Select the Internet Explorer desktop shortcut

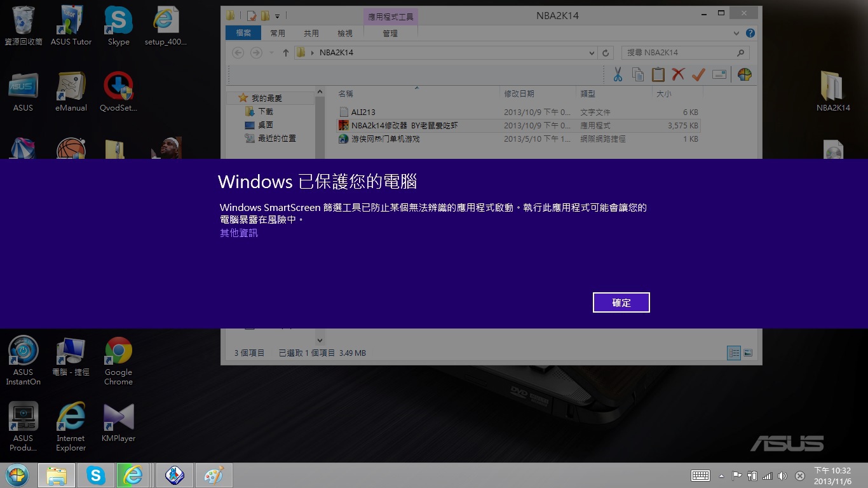point(71,426)
